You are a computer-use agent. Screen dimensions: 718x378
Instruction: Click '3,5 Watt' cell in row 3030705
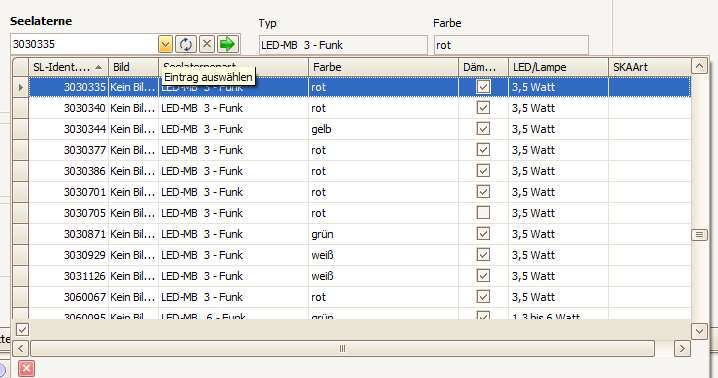click(558, 214)
